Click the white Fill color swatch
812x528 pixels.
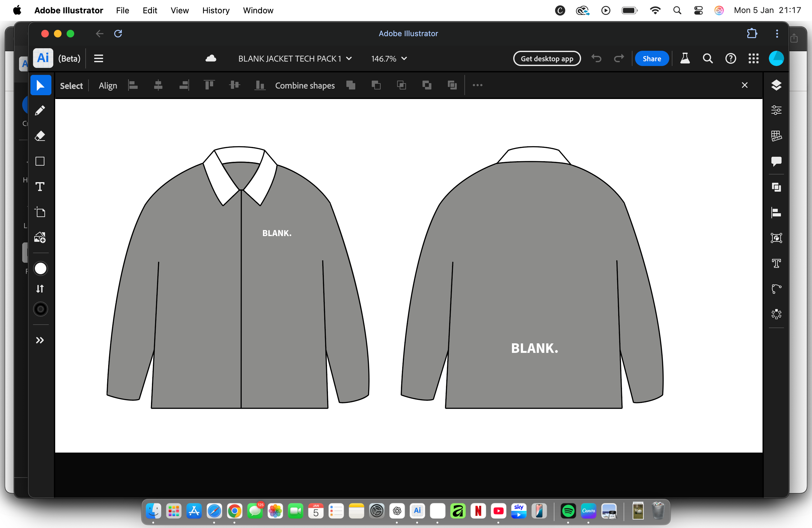pos(40,268)
